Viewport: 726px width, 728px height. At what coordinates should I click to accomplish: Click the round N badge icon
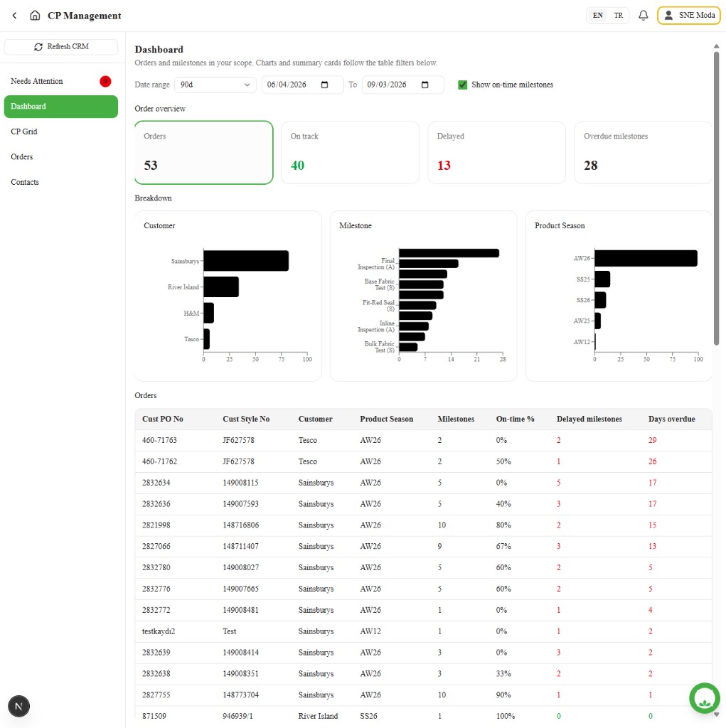click(18, 706)
